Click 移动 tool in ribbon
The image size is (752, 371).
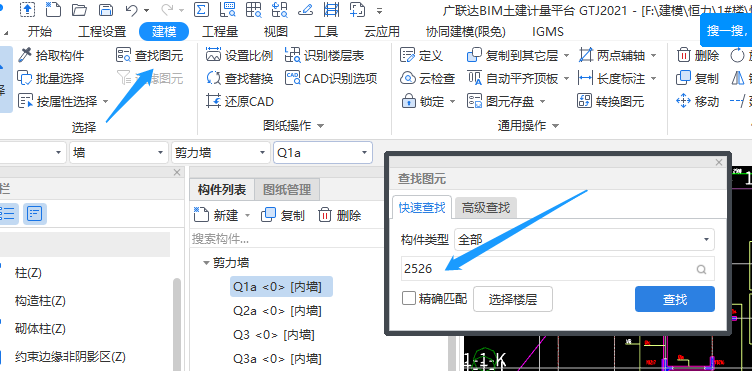698,101
